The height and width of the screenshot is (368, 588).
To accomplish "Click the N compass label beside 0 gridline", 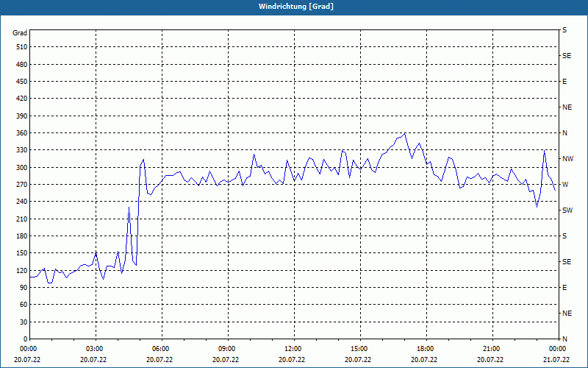I will pyautogui.click(x=564, y=339).
